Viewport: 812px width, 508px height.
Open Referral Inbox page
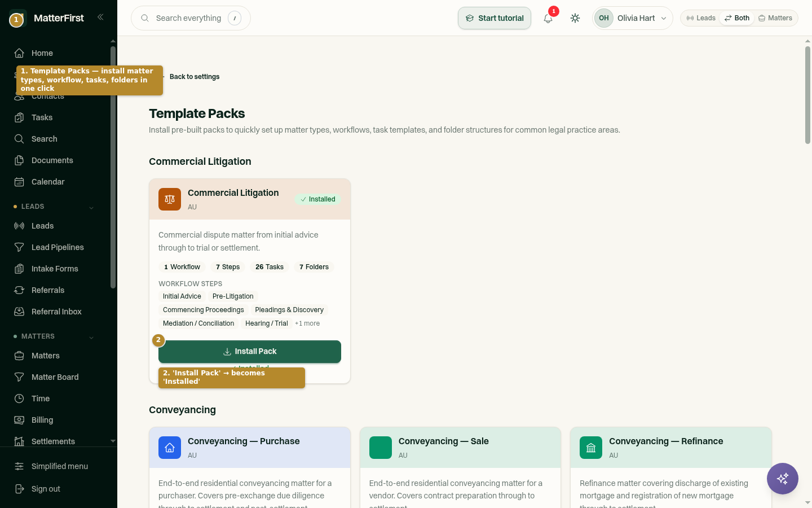point(56,312)
